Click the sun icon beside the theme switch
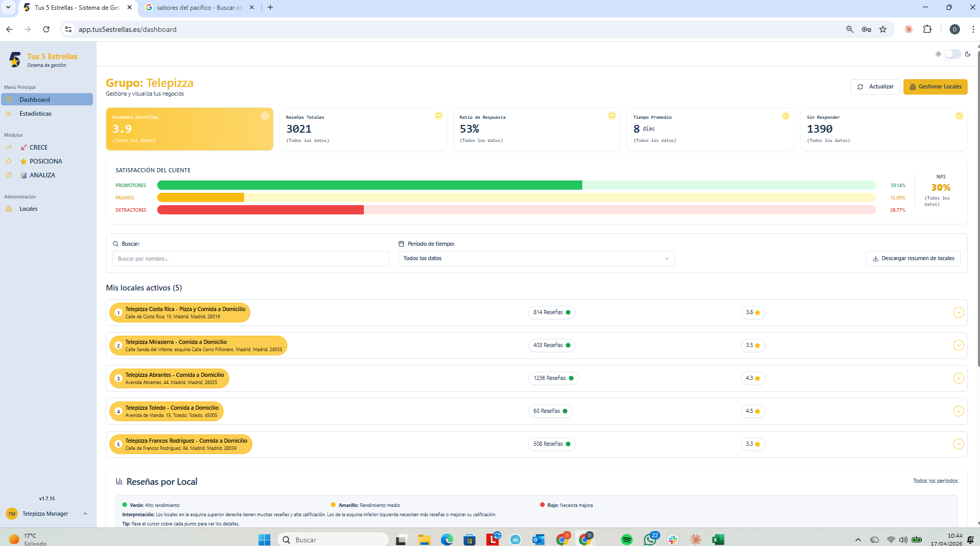The width and height of the screenshot is (980, 546). click(x=938, y=54)
